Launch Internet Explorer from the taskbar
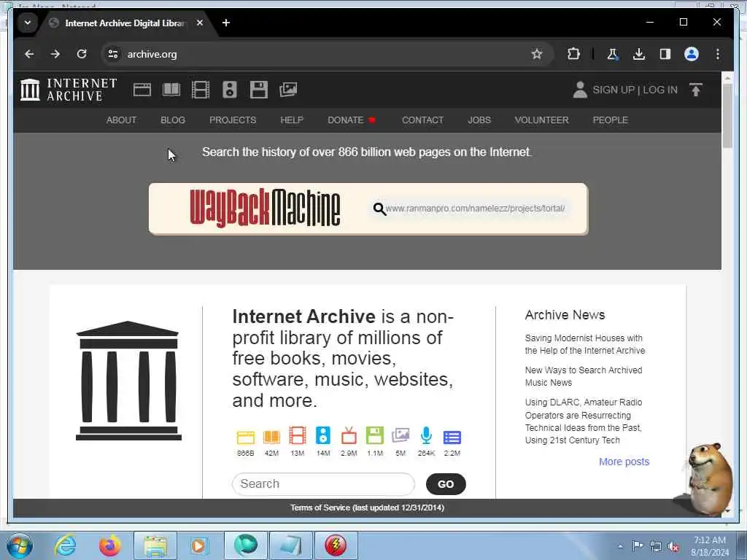747x560 pixels. pos(65,545)
